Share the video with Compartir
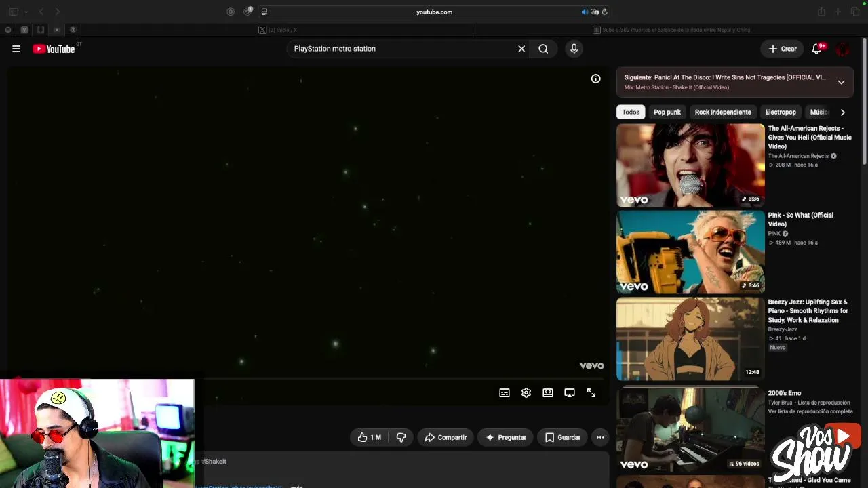This screenshot has width=868, height=488. point(446,438)
